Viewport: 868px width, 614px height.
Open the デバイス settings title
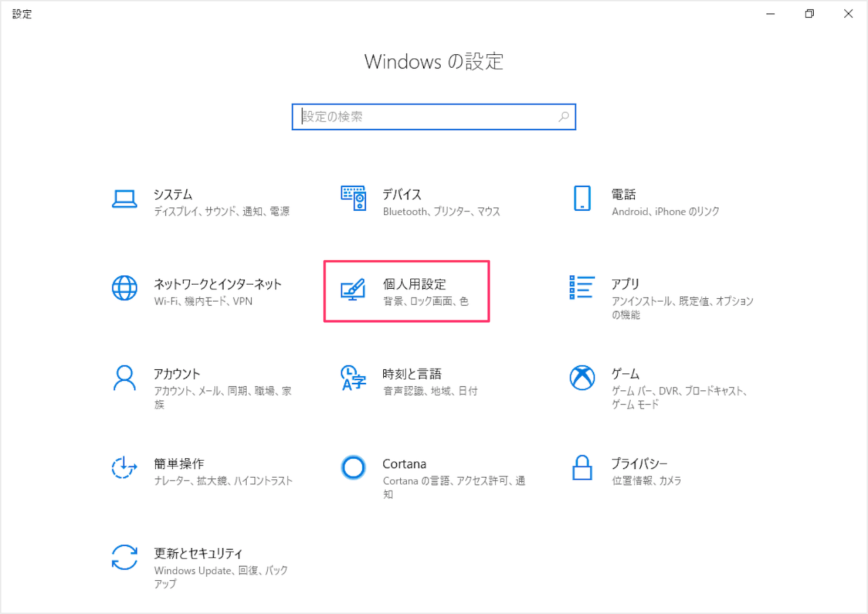tap(402, 195)
